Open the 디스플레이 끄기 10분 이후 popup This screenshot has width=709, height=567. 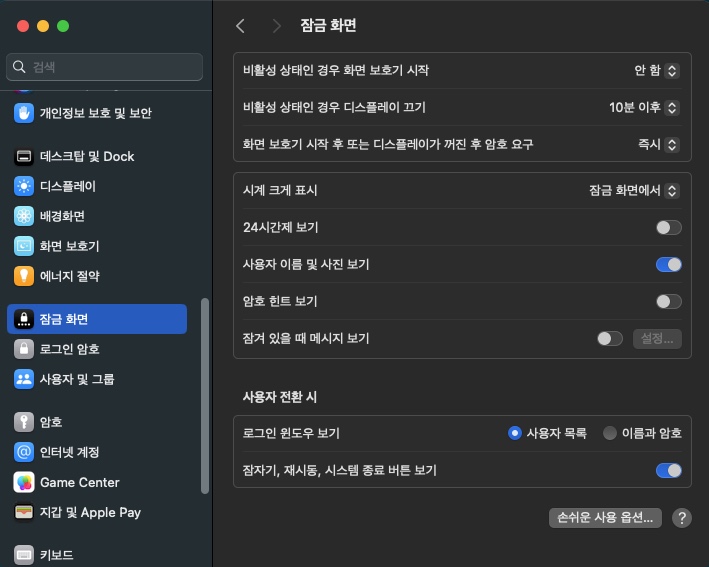pyautogui.click(x=644, y=108)
